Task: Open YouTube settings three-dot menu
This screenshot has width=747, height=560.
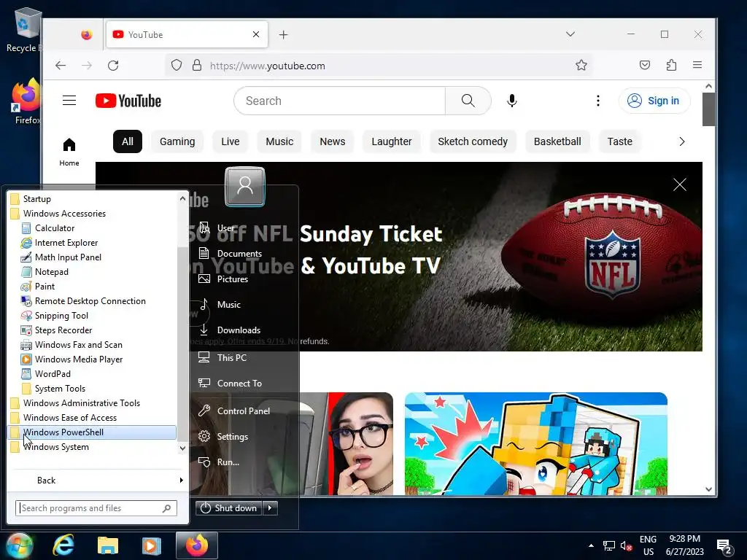Action: (598, 101)
